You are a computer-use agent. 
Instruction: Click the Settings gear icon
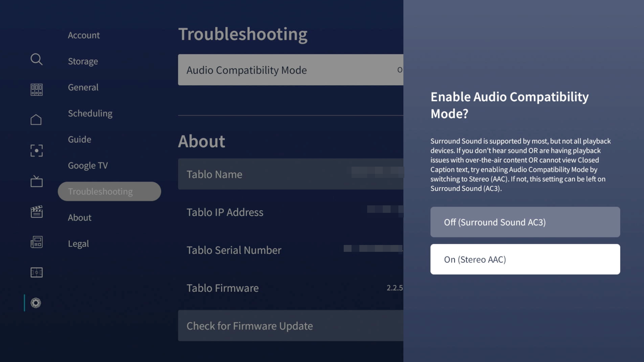coord(36,303)
